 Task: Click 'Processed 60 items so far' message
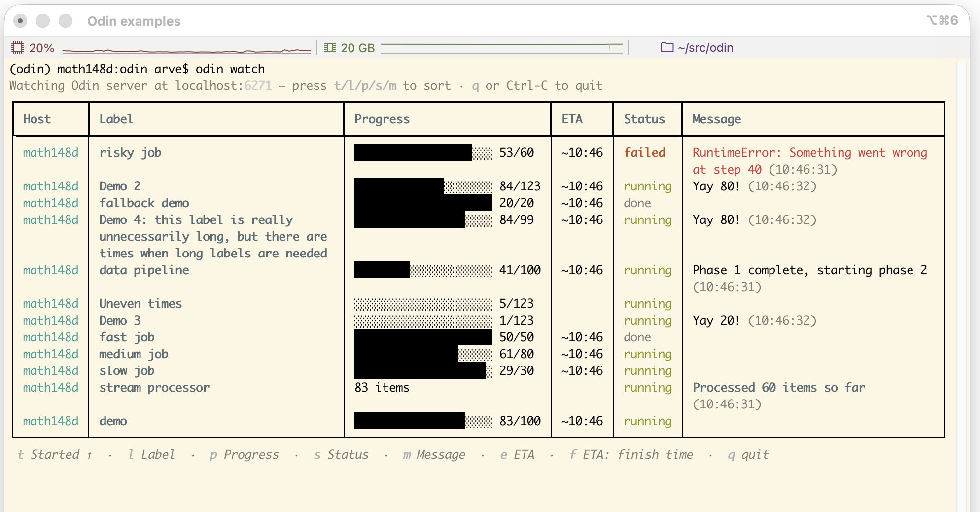(x=779, y=388)
